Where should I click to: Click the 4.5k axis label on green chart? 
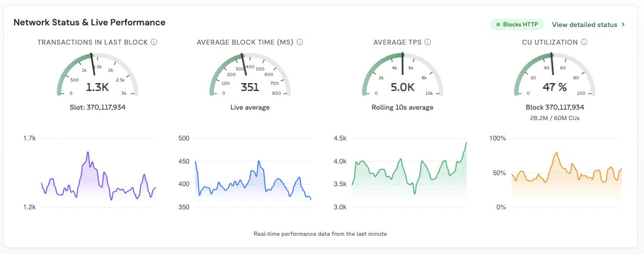pos(339,138)
